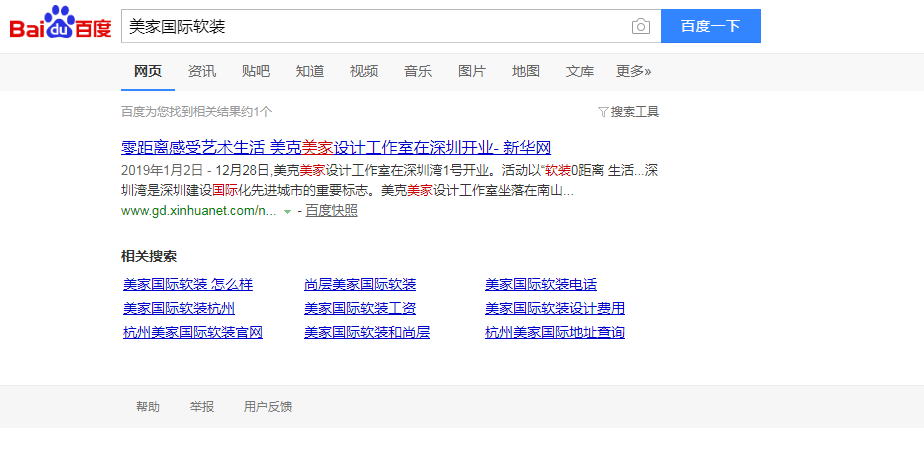
Task: Open the 地图 tab
Action: 526,72
